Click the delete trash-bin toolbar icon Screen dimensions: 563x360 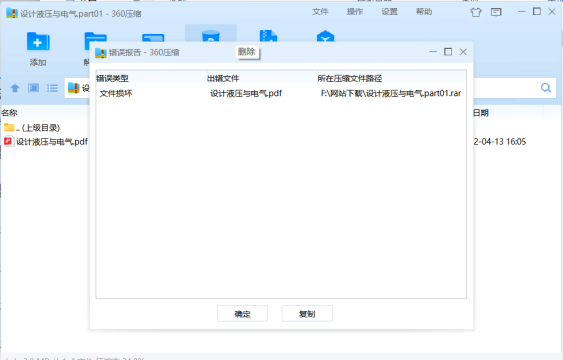coord(211,36)
